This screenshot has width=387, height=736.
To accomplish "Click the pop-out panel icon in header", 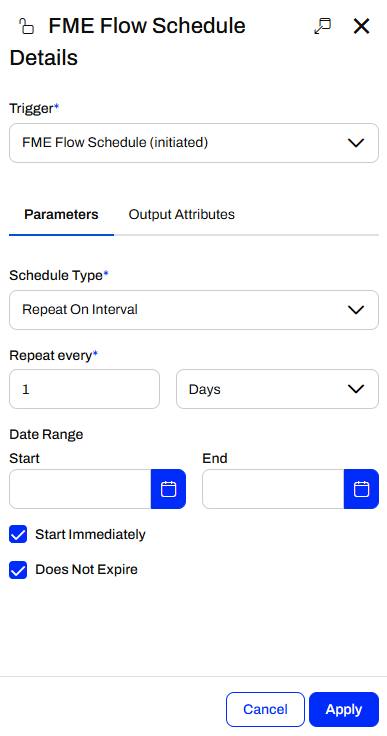I will tap(322, 26).
